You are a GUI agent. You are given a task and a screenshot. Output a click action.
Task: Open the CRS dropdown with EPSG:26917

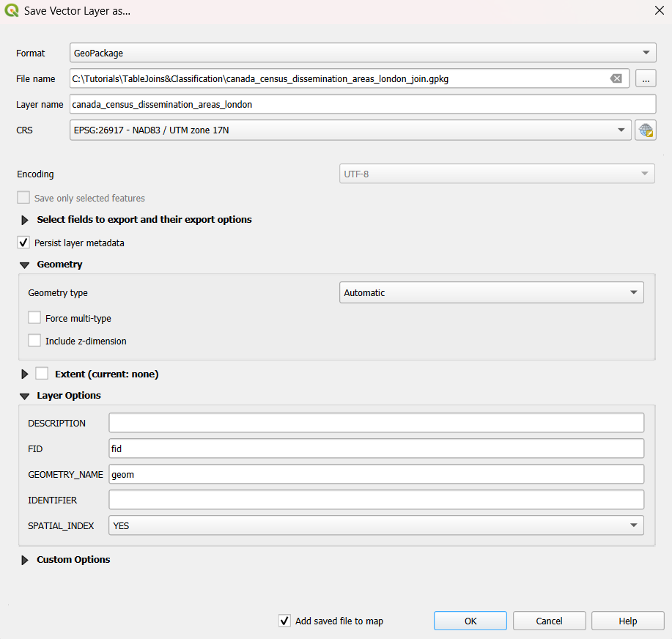pyautogui.click(x=350, y=130)
